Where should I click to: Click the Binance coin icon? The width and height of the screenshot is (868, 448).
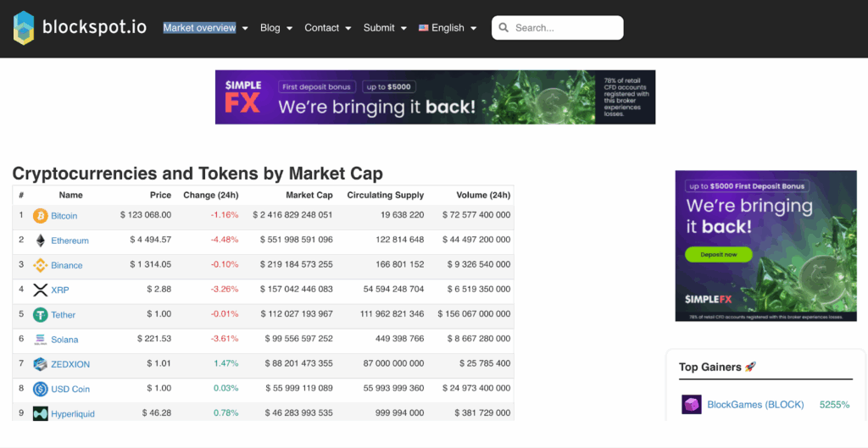40,265
